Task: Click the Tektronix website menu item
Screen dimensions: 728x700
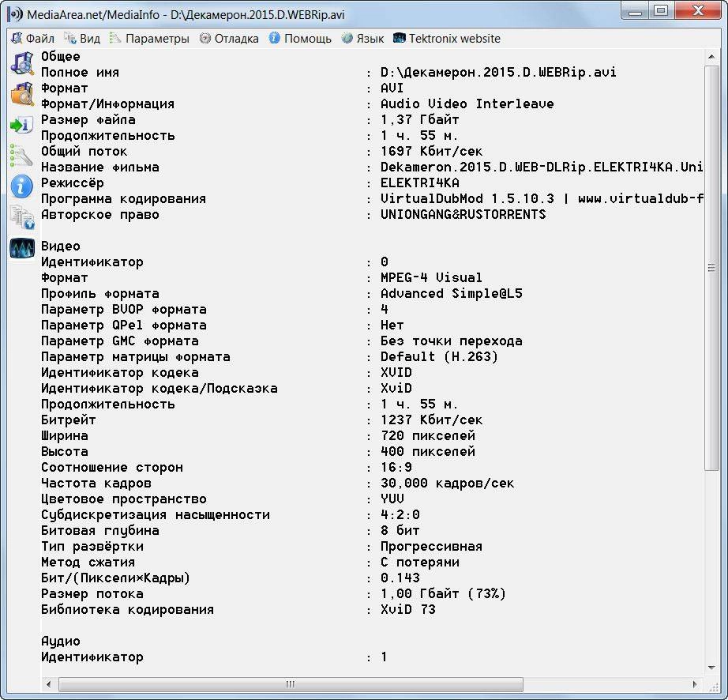Action: (447, 39)
